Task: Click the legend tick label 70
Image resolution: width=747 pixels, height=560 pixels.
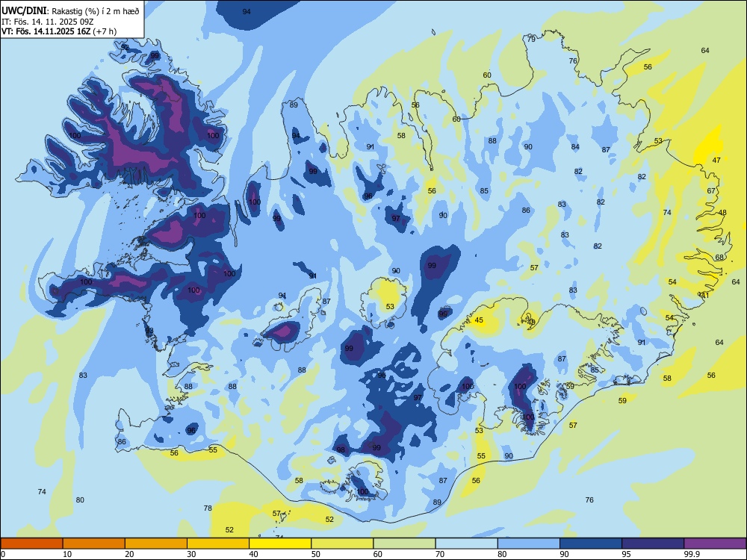Action: click(x=440, y=554)
